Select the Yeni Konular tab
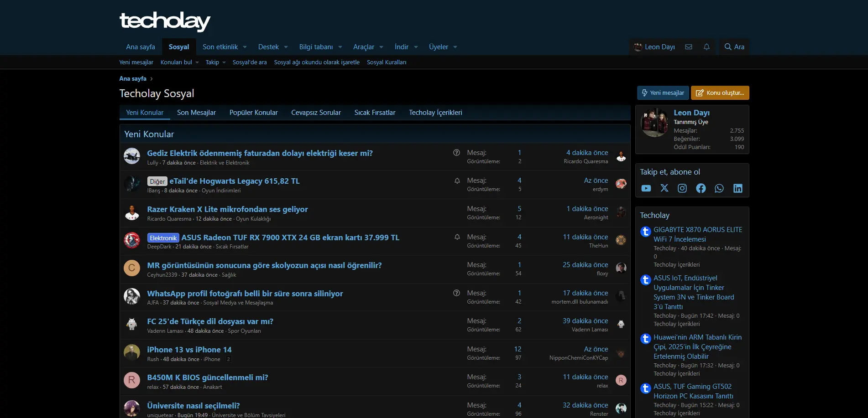Image resolution: width=868 pixels, height=418 pixels. (145, 113)
